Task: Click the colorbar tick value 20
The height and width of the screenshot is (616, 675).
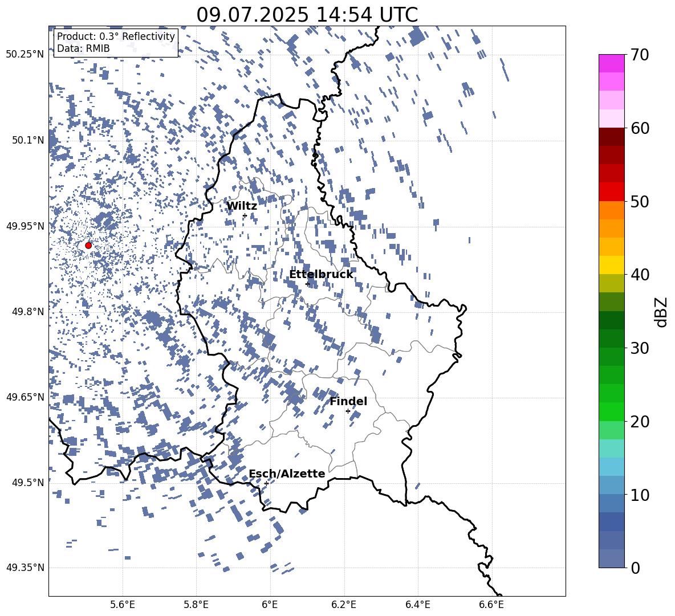Action: (x=640, y=421)
